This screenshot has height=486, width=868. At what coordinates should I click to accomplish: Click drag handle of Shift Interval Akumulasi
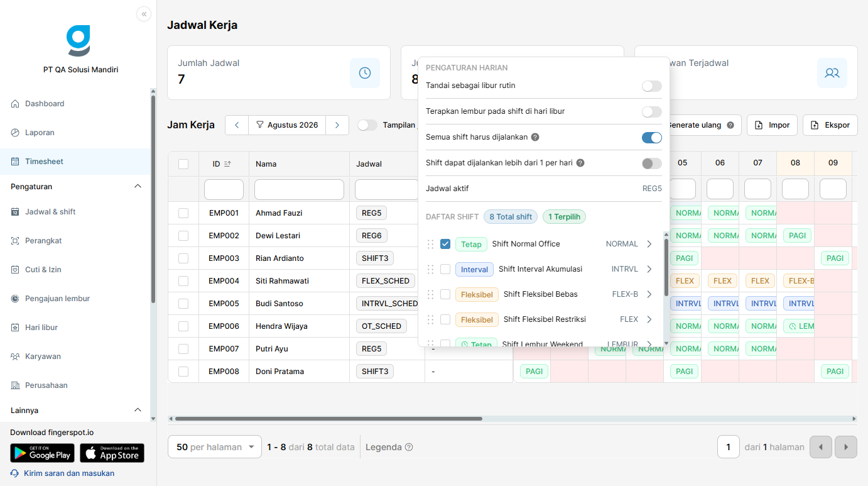point(431,269)
